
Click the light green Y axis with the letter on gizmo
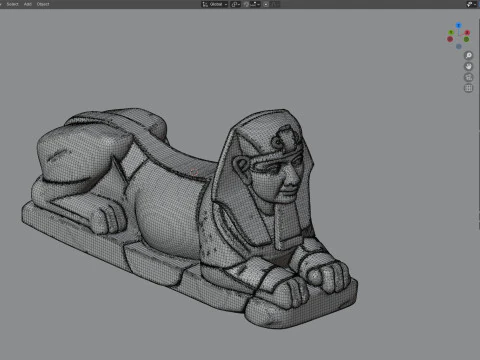451,33
